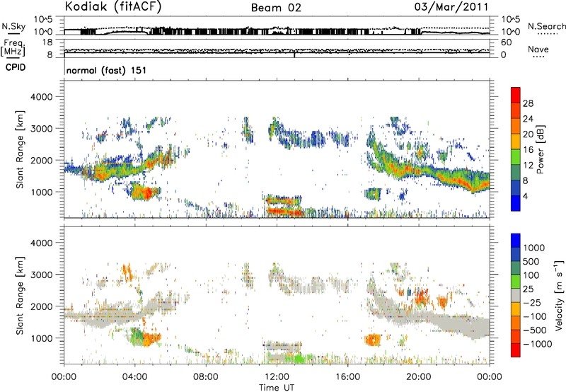
Task: Click the 'N.Search' legend label
Action: point(546,26)
